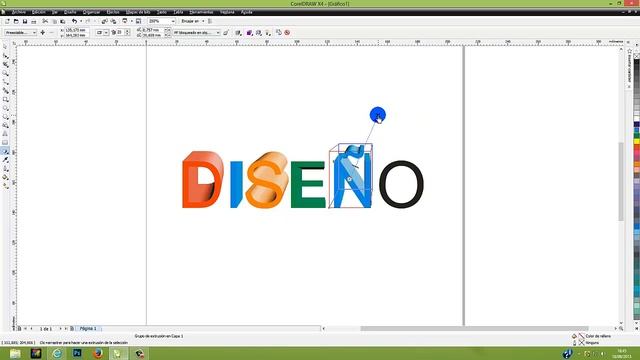Screen dimensions: 640x360
Task: Switch to the Página 1 tab
Action: point(88,329)
